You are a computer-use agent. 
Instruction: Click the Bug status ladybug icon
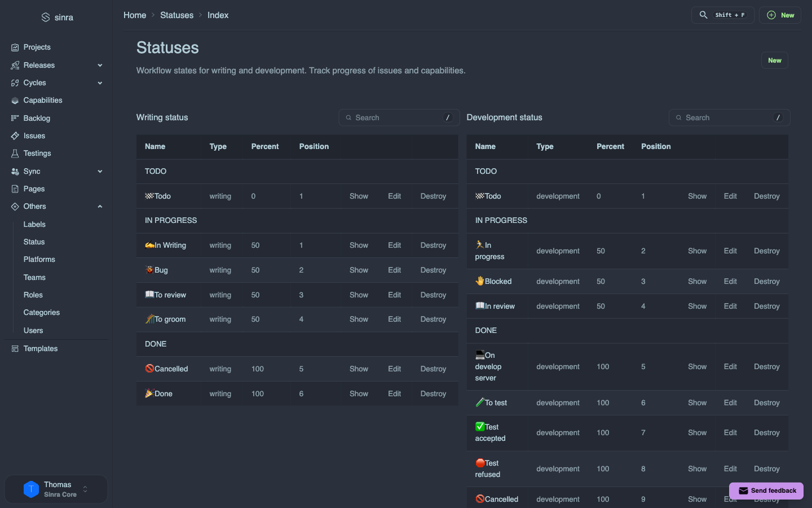tap(149, 270)
